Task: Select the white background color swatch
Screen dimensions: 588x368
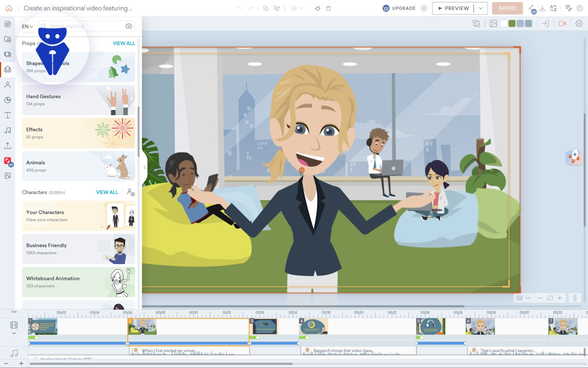Action: point(504,24)
